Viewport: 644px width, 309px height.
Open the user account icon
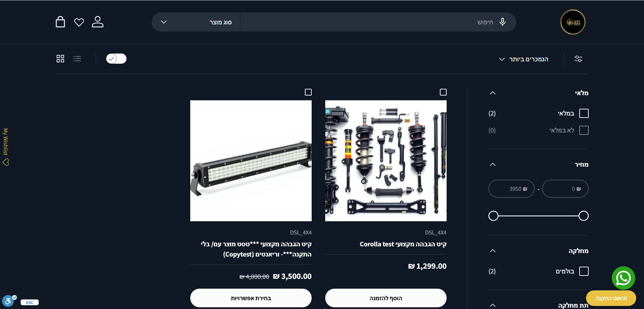[98, 22]
